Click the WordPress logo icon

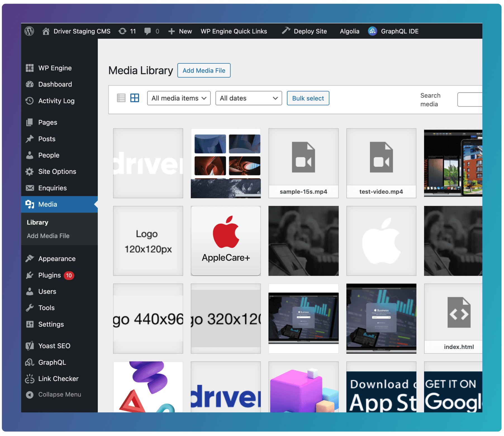coord(29,31)
